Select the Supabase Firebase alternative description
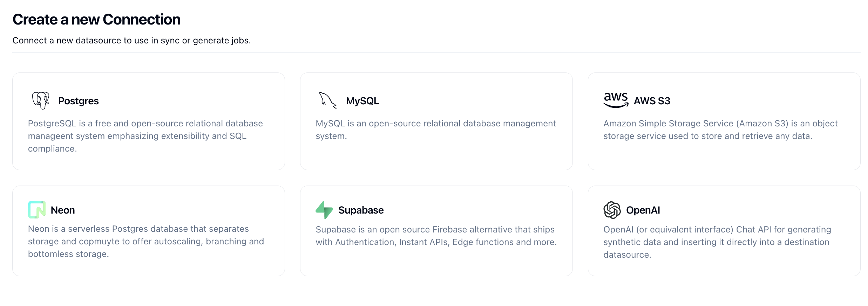 click(x=436, y=236)
